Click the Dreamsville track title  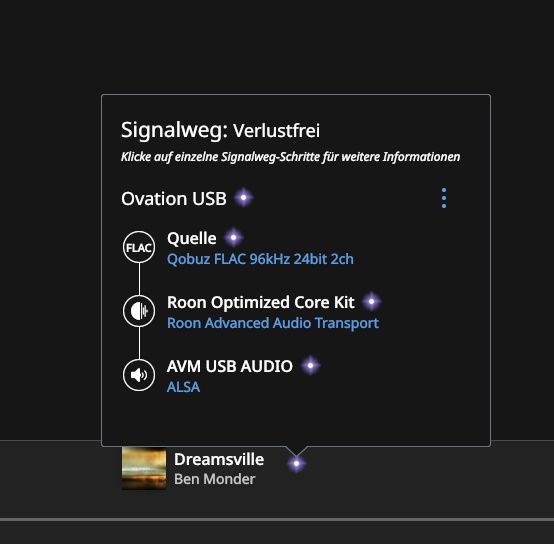[x=219, y=459]
